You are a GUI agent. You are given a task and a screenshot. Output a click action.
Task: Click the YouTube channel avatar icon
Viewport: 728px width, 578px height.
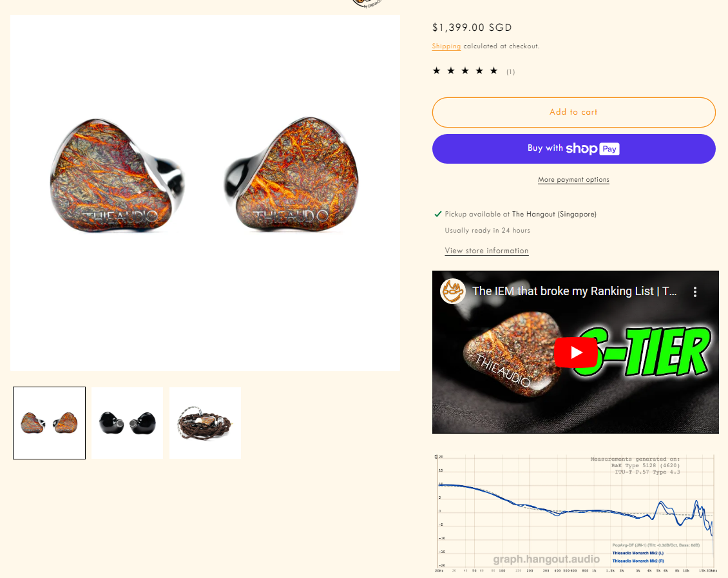(x=453, y=291)
